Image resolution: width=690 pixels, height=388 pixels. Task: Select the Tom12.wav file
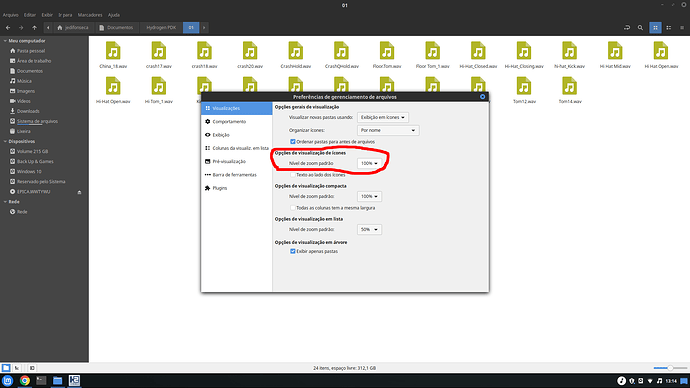pos(524,90)
